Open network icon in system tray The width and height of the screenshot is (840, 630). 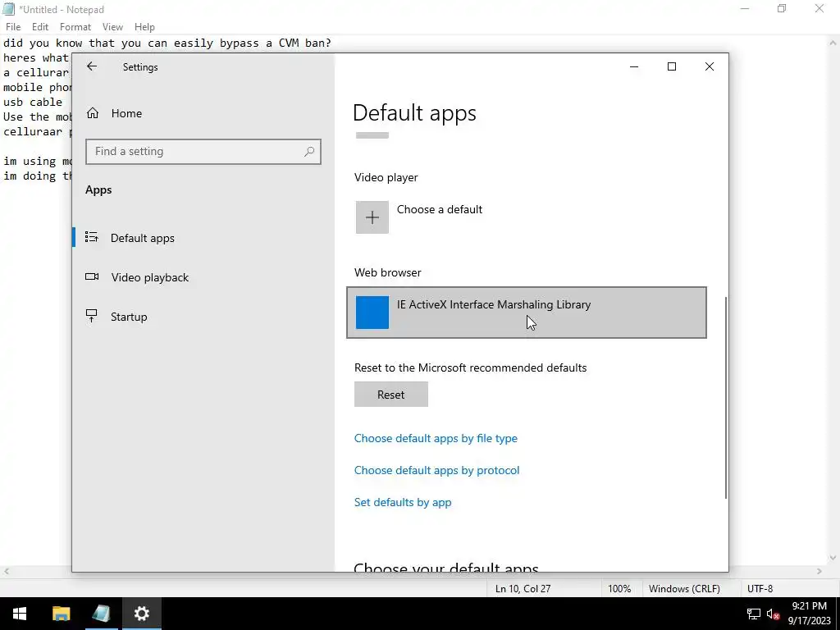(754, 614)
